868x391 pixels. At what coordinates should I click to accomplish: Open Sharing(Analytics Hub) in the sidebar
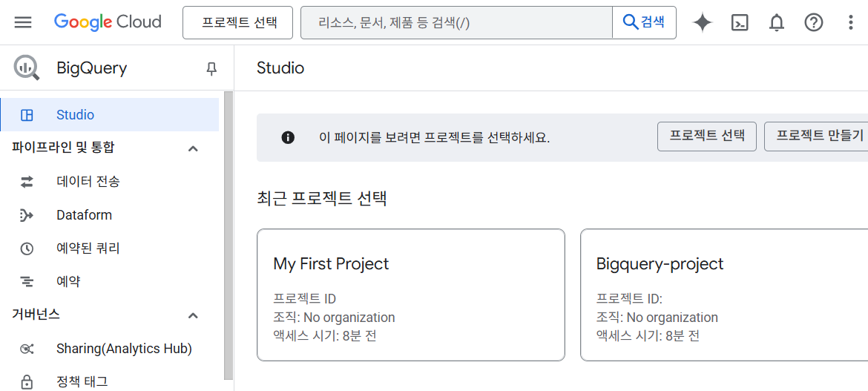pyautogui.click(x=110, y=349)
